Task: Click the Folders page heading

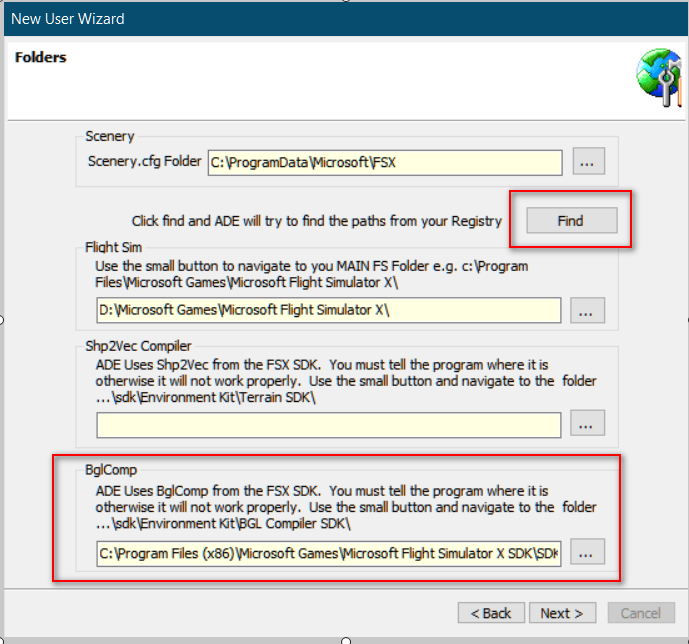Action: click(41, 58)
